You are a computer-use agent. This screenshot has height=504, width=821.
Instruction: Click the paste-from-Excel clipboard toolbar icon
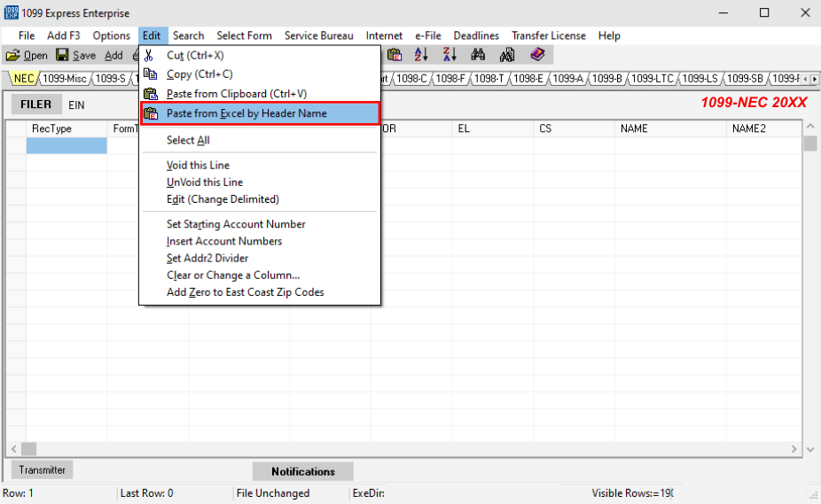click(x=395, y=54)
